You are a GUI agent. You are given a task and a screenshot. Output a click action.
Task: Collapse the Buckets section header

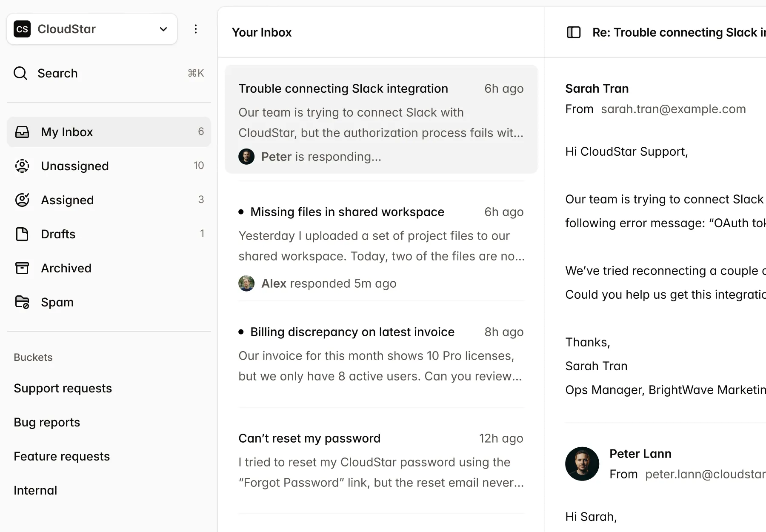(x=33, y=358)
